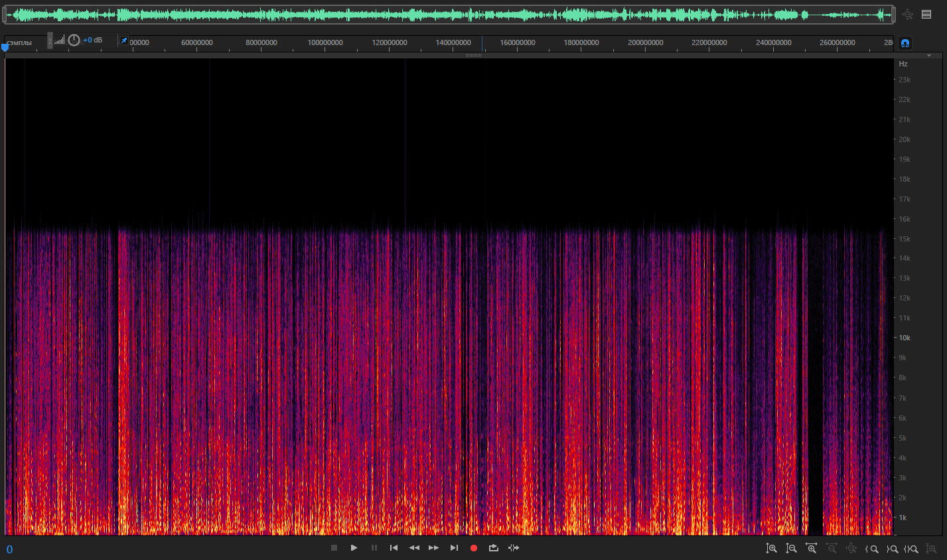The height and width of the screenshot is (560, 947).
Task: Expand the small arrow above Hz scale
Action: coord(929,56)
